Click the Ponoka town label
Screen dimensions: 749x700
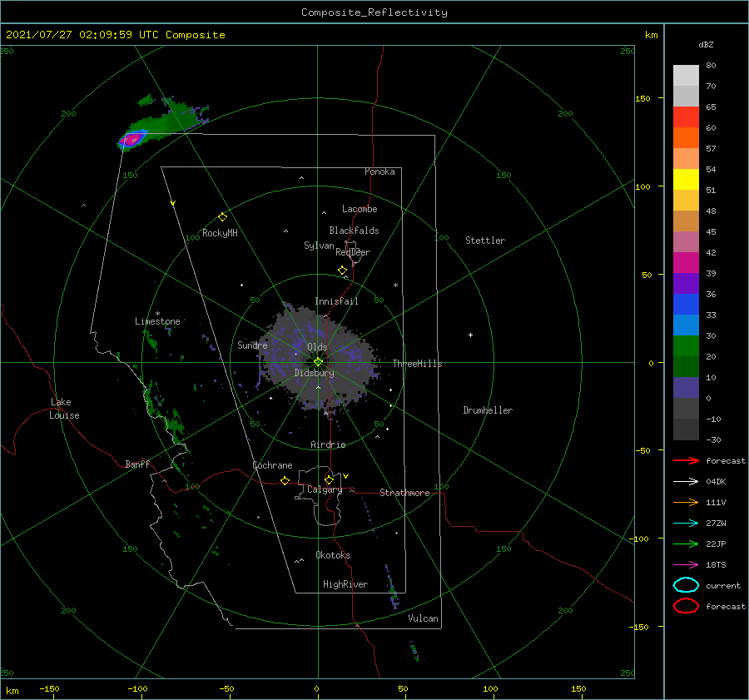(x=379, y=171)
